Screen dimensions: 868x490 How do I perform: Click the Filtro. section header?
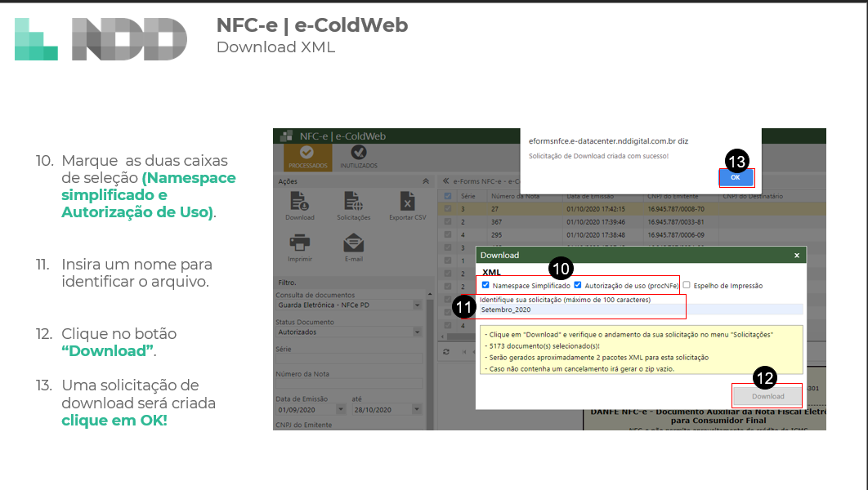point(288,283)
